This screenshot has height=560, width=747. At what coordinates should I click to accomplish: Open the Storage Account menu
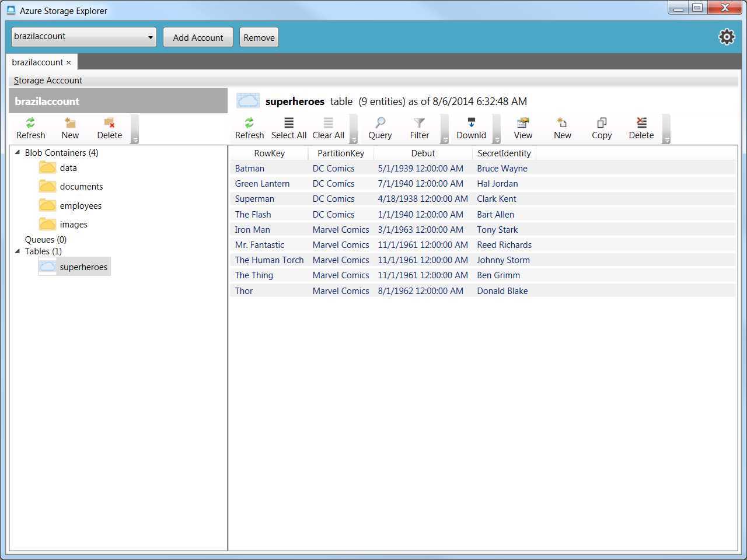point(48,80)
